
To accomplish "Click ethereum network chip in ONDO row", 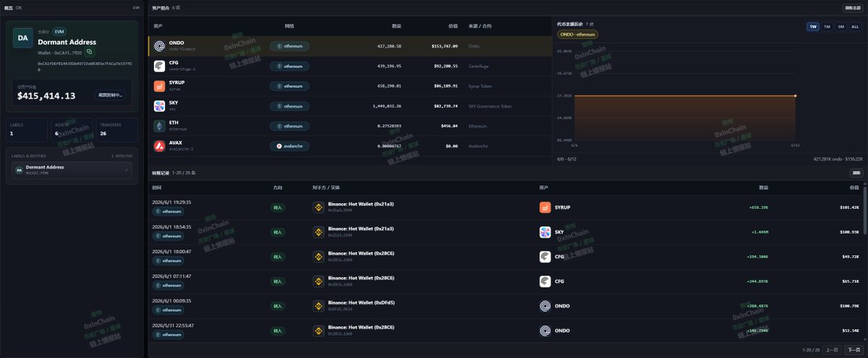I will (x=290, y=46).
